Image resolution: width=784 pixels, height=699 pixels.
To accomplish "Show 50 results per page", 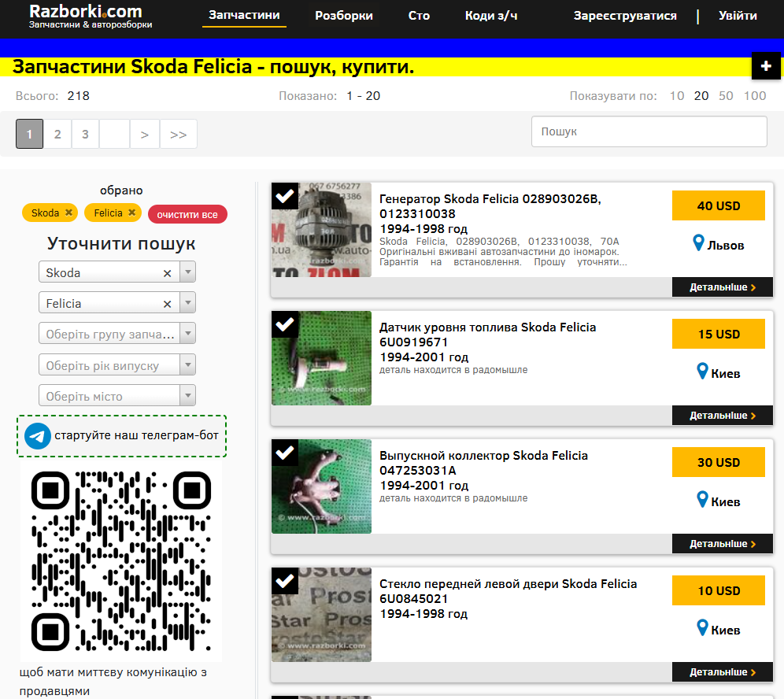I will point(726,95).
